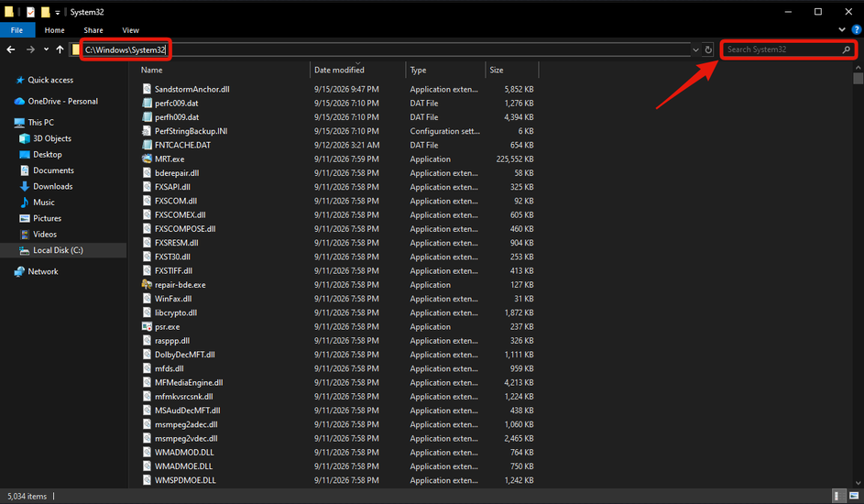Expand the address bar history dropdown

pyautogui.click(x=696, y=49)
